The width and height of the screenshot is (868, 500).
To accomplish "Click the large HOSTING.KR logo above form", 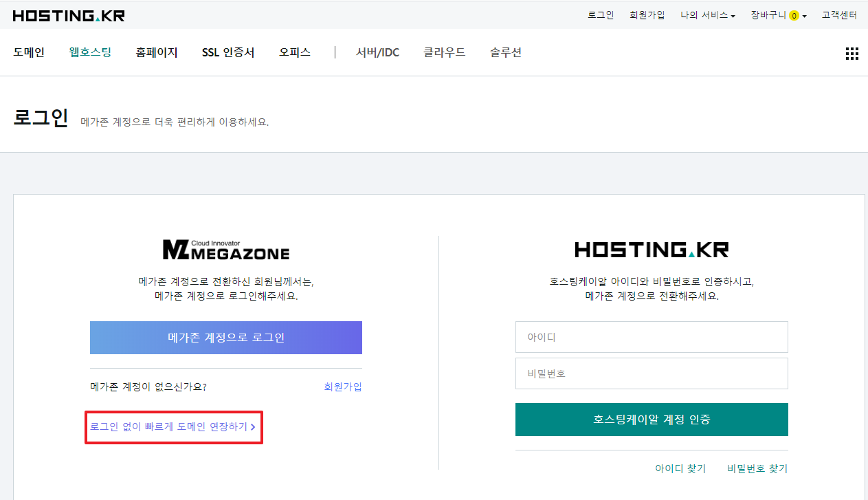I will pos(651,250).
